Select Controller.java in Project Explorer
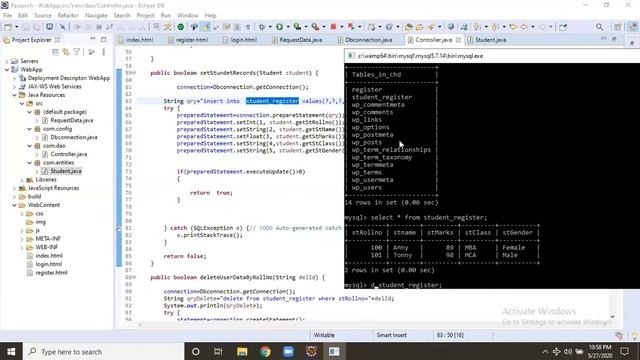Viewport: 640px width, 360px height. [69, 154]
